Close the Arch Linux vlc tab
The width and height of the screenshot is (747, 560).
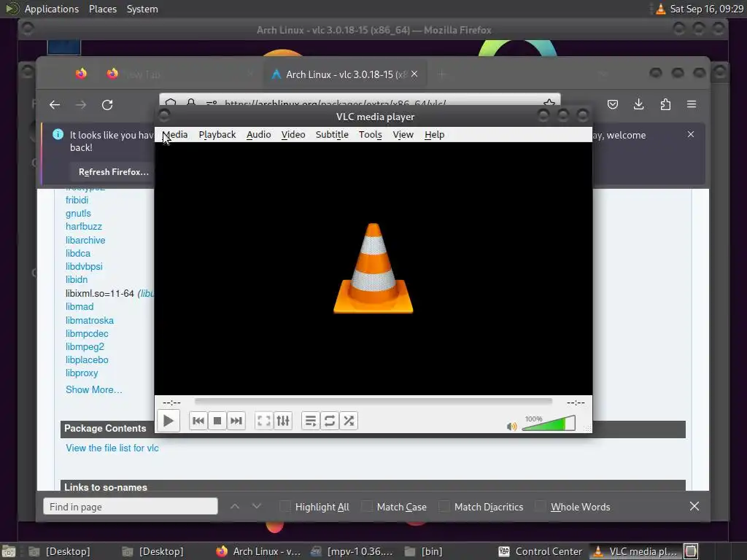(x=414, y=74)
